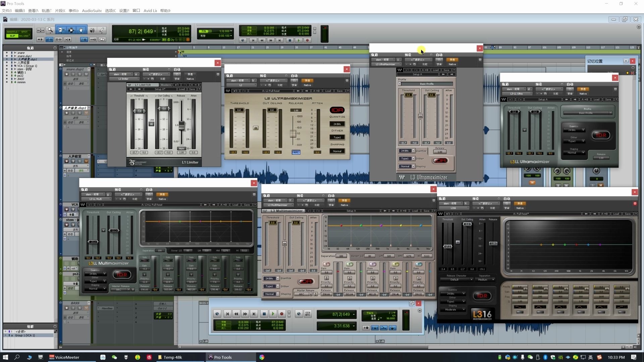Click the IDR logo in L316 plugin
This screenshot has width=644, height=362.
(482, 296)
